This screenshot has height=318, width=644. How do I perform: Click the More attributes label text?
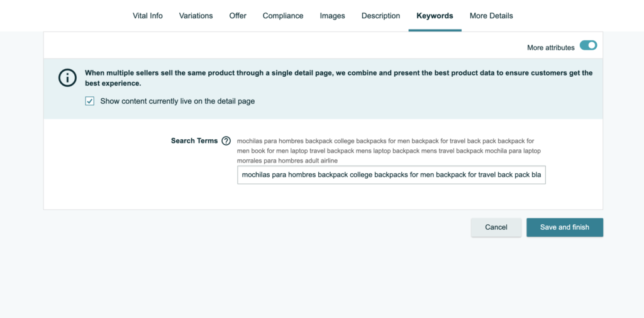point(550,48)
